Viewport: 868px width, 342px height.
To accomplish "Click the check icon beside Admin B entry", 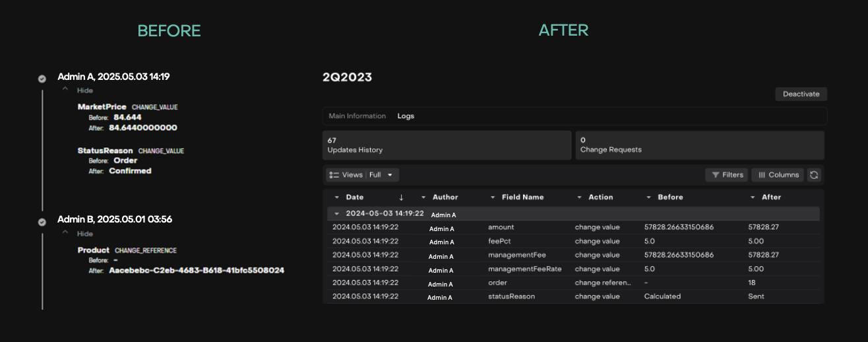I will pyautogui.click(x=42, y=222).
